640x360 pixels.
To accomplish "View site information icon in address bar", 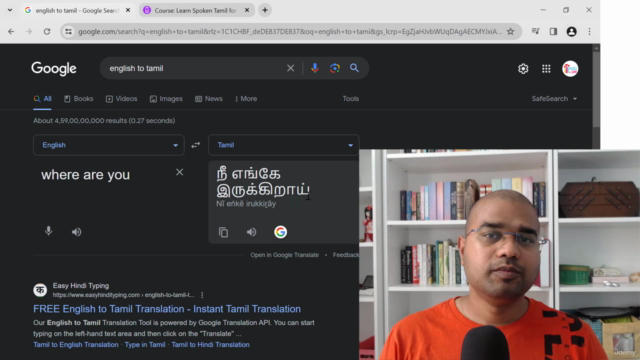I will [68, 31].
